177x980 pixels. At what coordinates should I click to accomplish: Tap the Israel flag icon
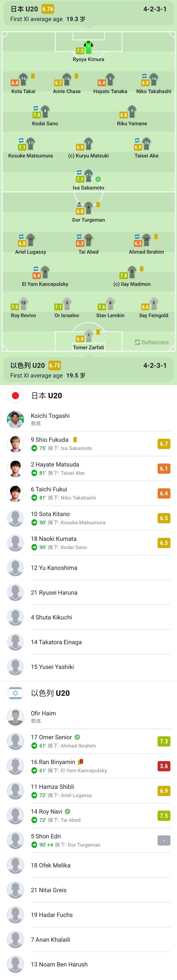[15, 693]
